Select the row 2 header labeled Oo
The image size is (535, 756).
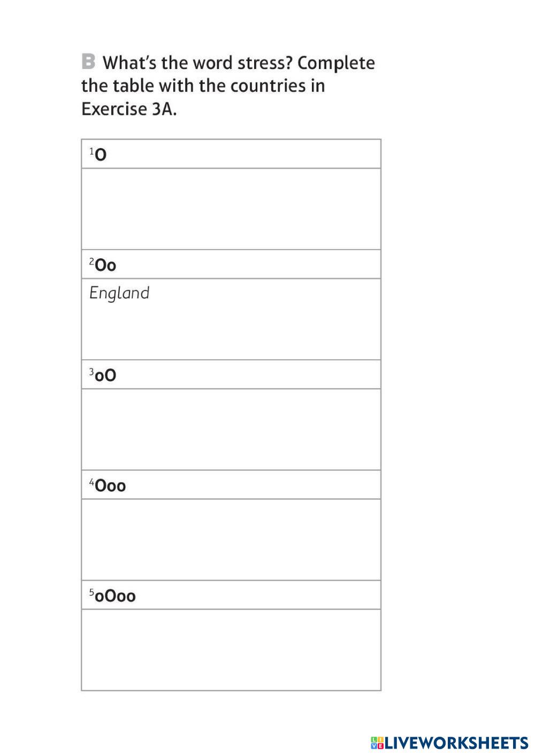(231, 265)
